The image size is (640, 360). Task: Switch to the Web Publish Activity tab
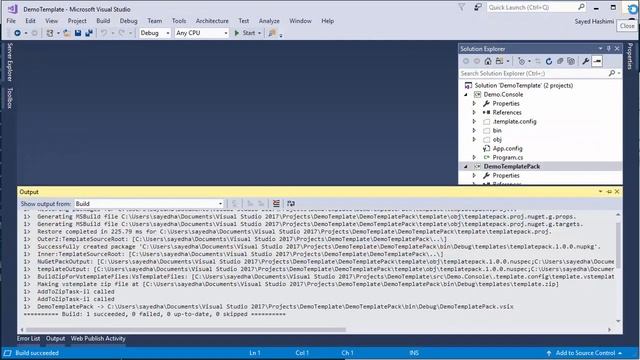tap(98, 339)
